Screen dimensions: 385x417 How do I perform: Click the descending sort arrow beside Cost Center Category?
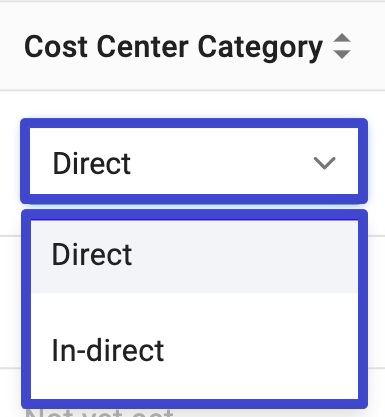click(342, 54)
